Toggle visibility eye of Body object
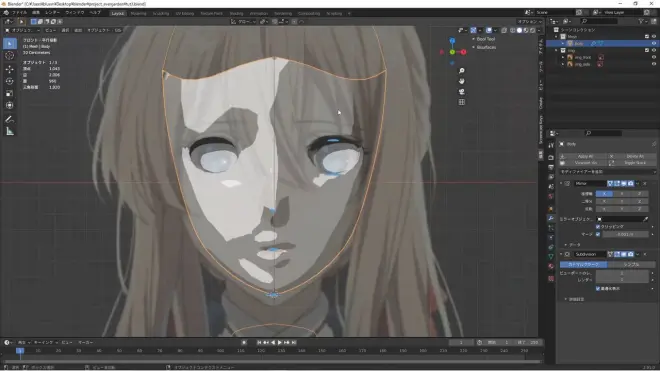The width and height of the screenshot is (660, 371). 654,43
